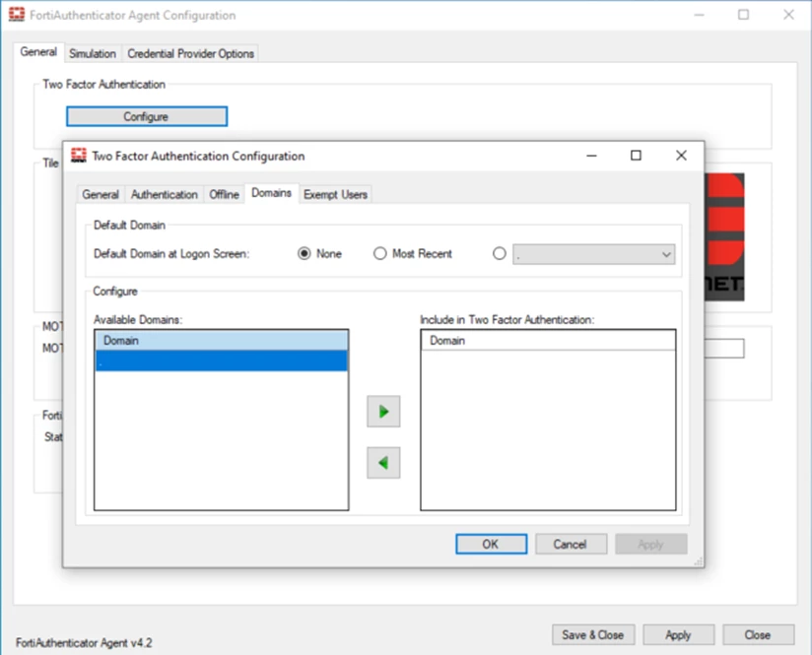Click the Domain header in the Include list
The height and width of the screenshot is (655, 812).
coord(548,340)
